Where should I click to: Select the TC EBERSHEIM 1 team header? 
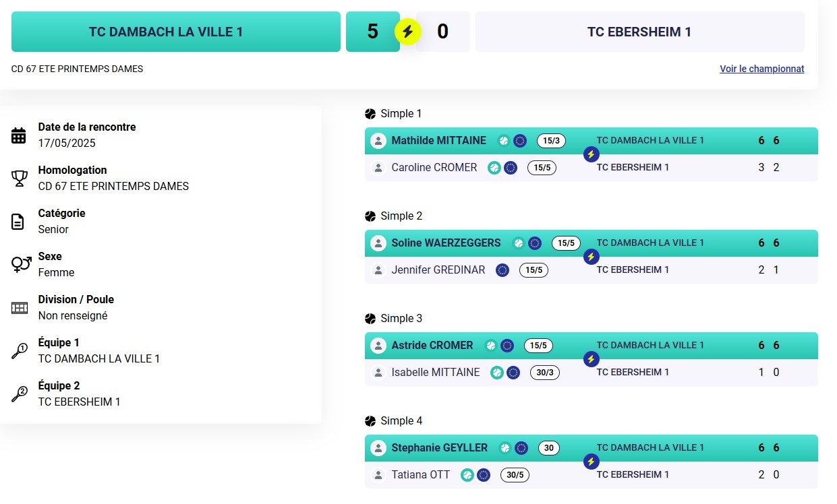[x=639, y=32]
